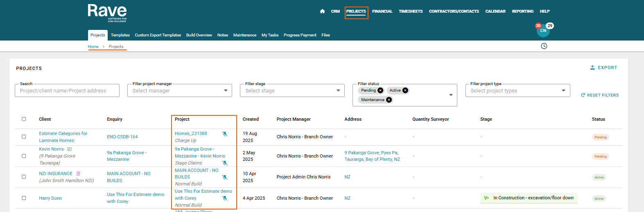Open the home icon in top navigation
644x212 pixels.
coord(322,11)
